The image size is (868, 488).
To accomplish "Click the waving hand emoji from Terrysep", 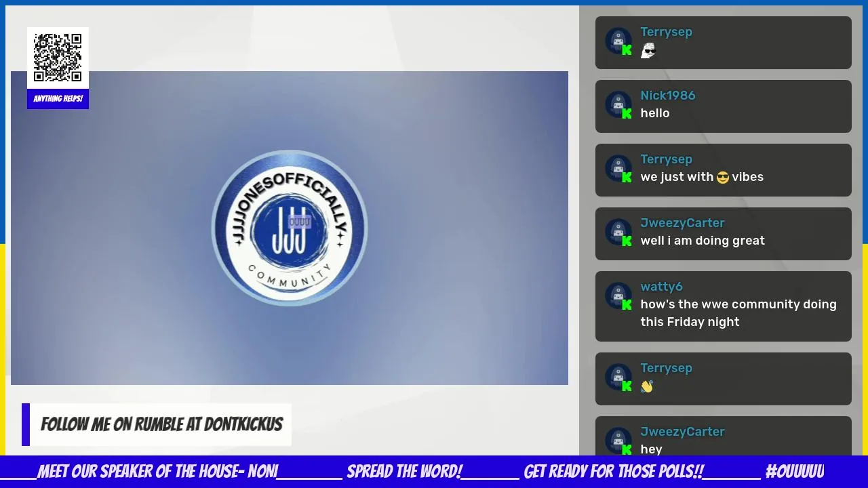I will (x=647, y=386).
